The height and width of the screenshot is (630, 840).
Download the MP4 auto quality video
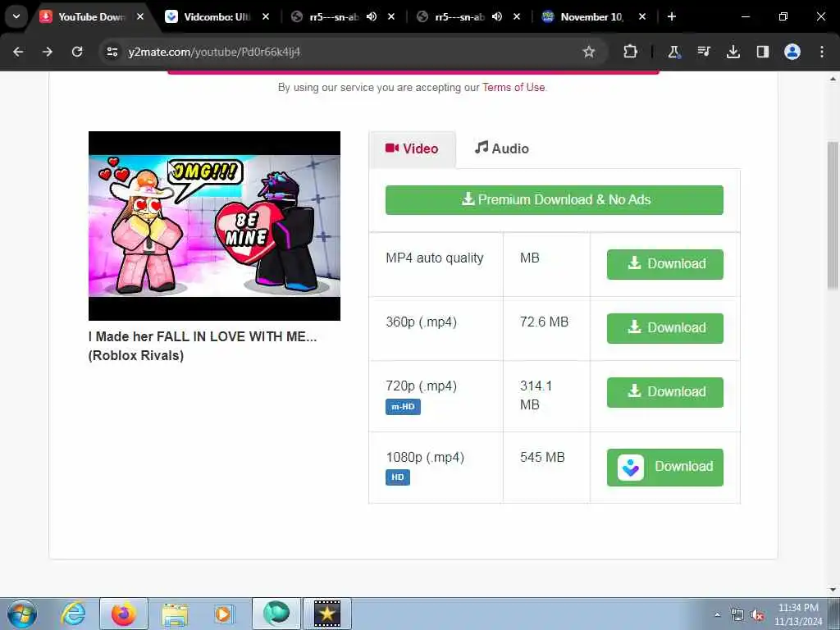pos(664,264)
